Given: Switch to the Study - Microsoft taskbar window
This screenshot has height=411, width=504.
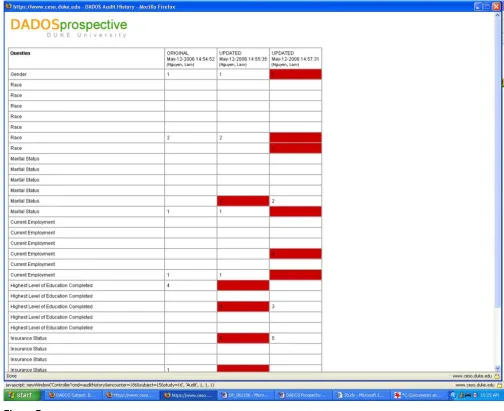Looking at the screenshot, I should [362, 395].
